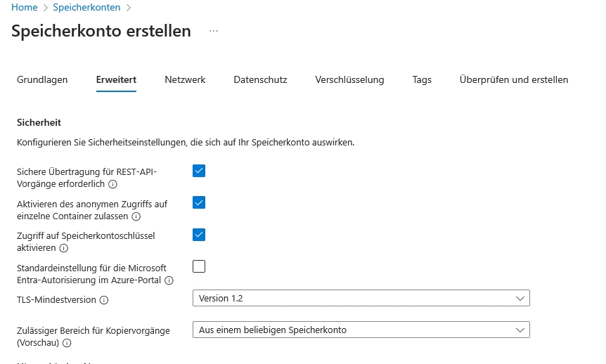
Task: Disable Zugriff auf Speicherkontoschlüssel checkbox
Action: [x=199, y=235]
